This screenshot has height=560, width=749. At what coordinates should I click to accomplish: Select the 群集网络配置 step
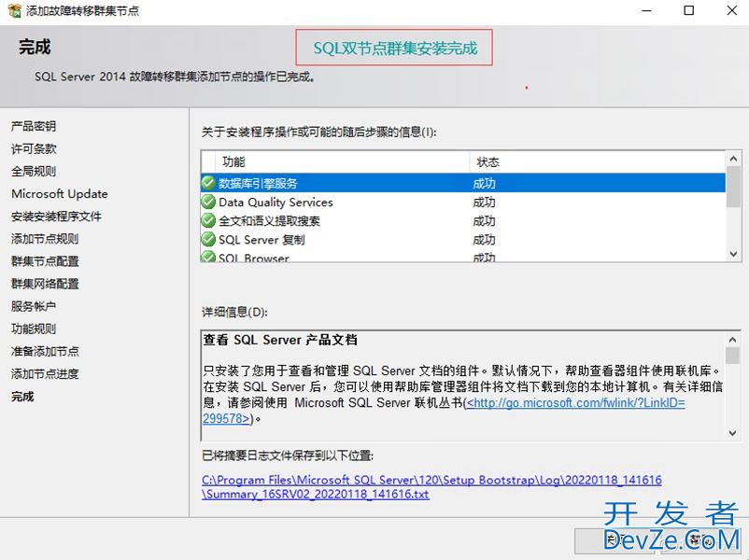(x=45, y=284)
